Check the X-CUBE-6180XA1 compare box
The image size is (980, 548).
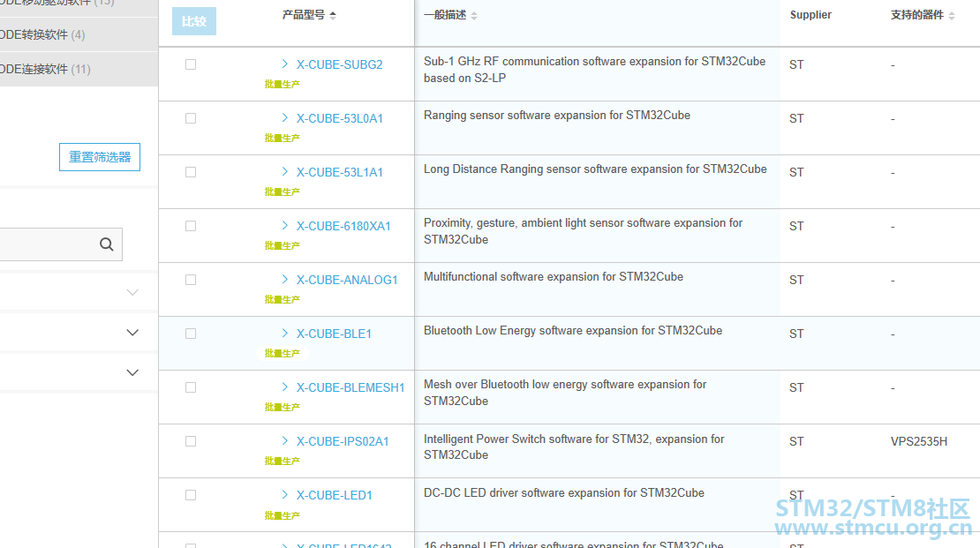click(191, 226)
